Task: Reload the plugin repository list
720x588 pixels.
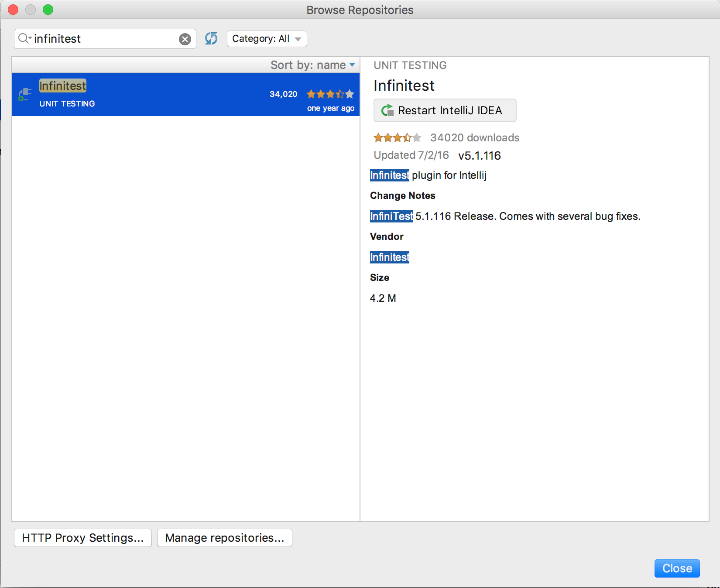Action: coord(211,38)
